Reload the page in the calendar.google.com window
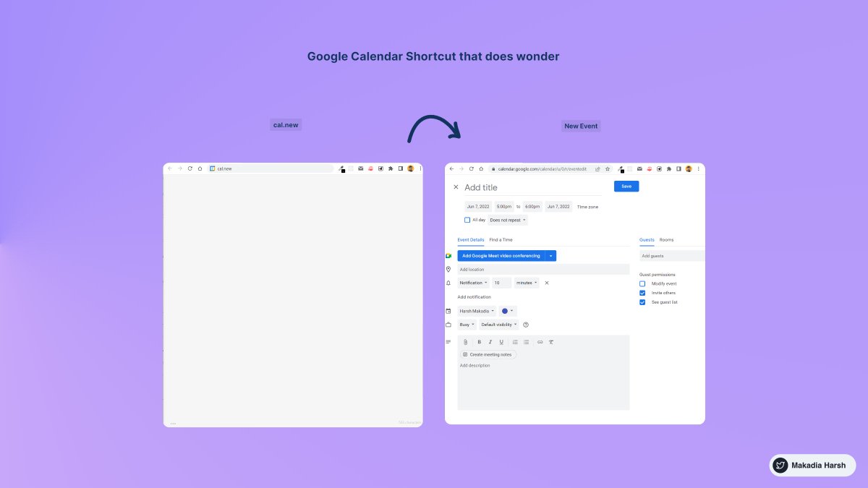 click(472, 168)
